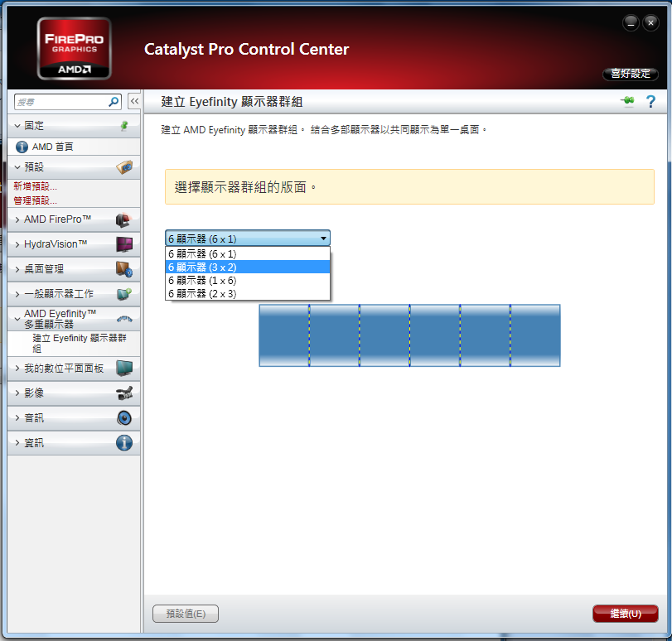Screen dimensions: 672x641
Task: Expand the 音訊 section
Action: [17, 417]
